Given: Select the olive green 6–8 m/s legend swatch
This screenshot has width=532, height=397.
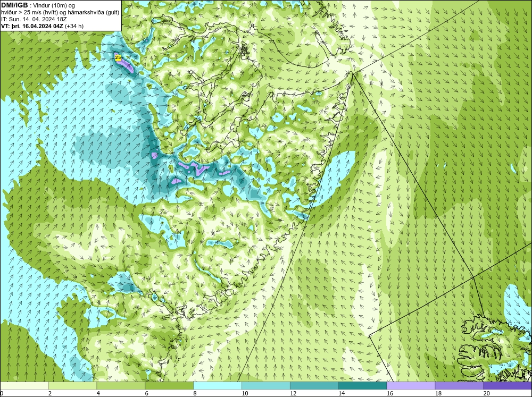Looking at the screenshot, I should 169,386.
